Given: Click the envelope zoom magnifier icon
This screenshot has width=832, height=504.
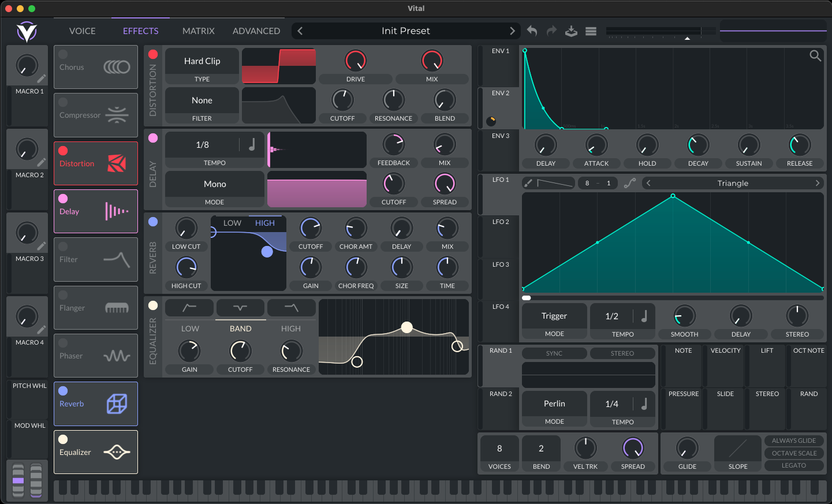Looking at the screenshot, I should coord(815,55).
